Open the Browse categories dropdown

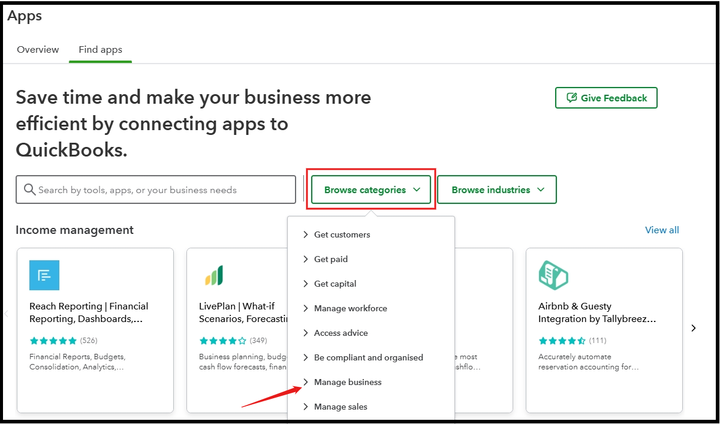click(370, 190)
